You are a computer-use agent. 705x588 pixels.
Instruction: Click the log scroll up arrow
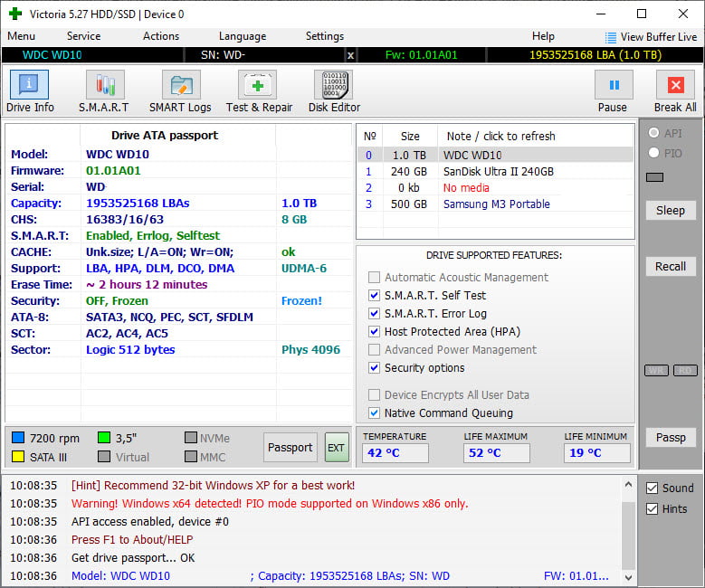(x=628, y=485)
